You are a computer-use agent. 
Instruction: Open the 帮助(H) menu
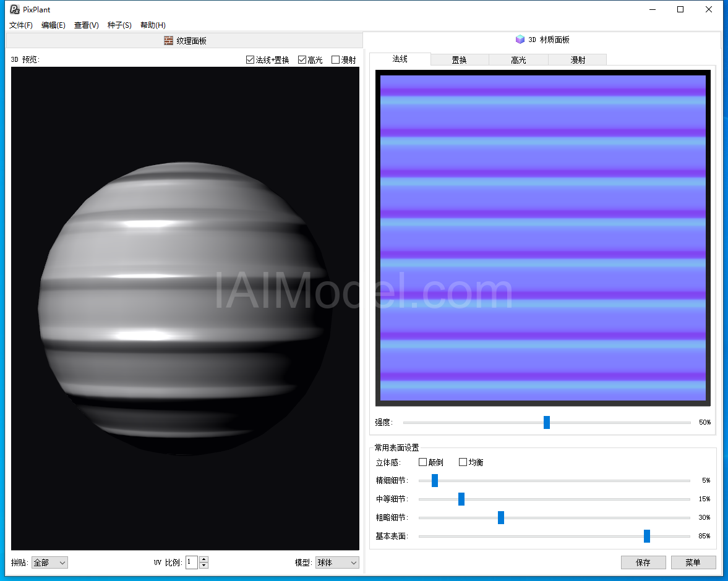(153, 25)
